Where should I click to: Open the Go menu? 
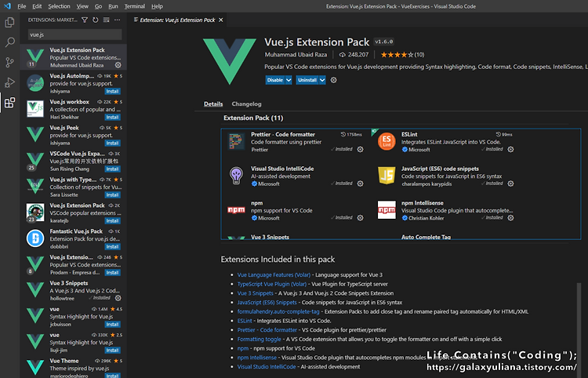98,6
